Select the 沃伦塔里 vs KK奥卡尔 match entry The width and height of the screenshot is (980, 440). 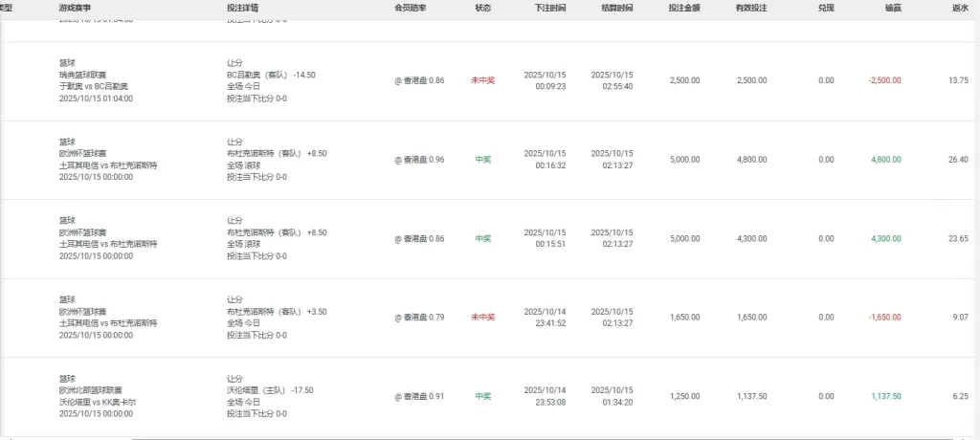point(97,402)
